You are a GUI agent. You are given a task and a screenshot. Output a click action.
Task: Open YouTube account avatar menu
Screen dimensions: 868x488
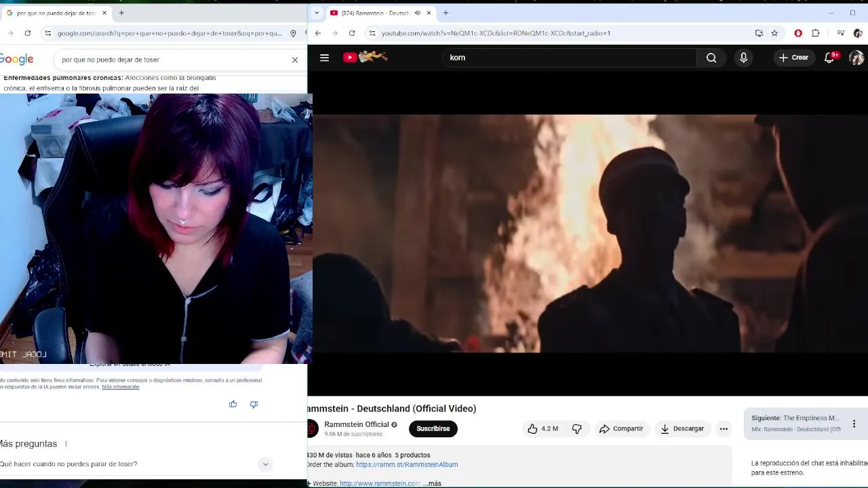click(856, 58)
